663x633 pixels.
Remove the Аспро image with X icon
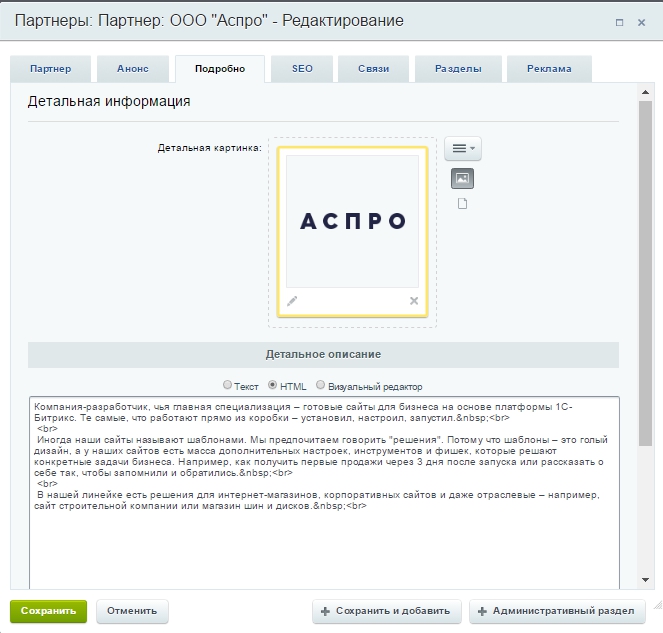click(x=414, y=301)
